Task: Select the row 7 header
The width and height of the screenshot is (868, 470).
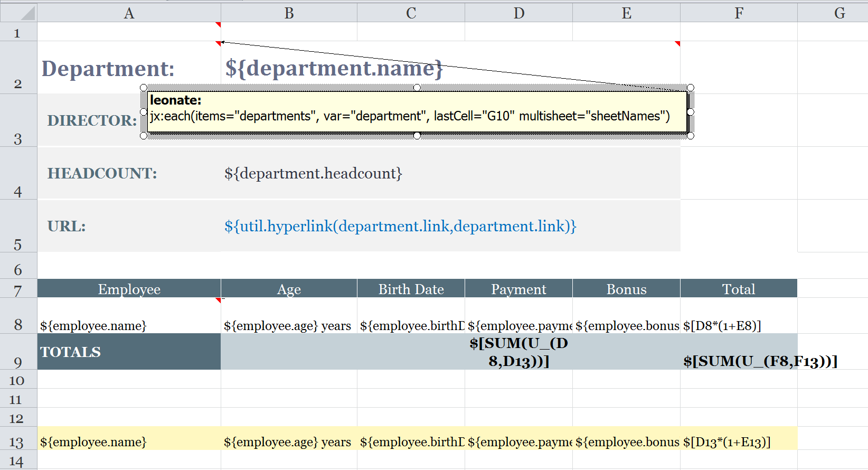Action: (18, 290)
